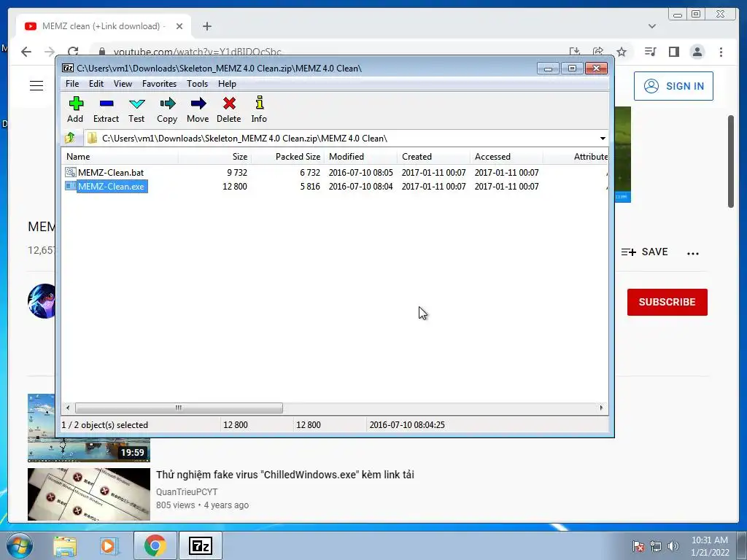Open the Edit menu
Screen dimensions: 747x560
[x=96, y=84]
